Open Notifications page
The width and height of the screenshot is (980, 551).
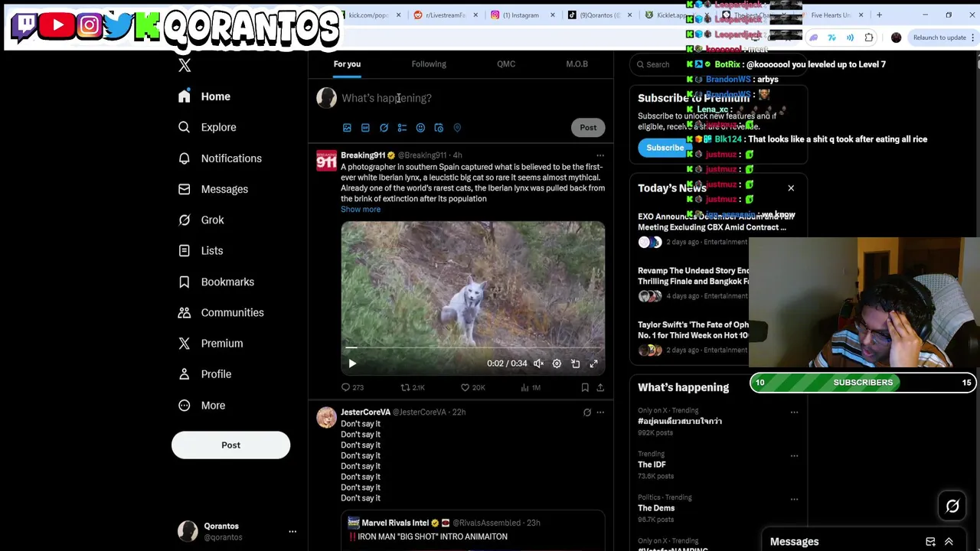tap(220, 158)
